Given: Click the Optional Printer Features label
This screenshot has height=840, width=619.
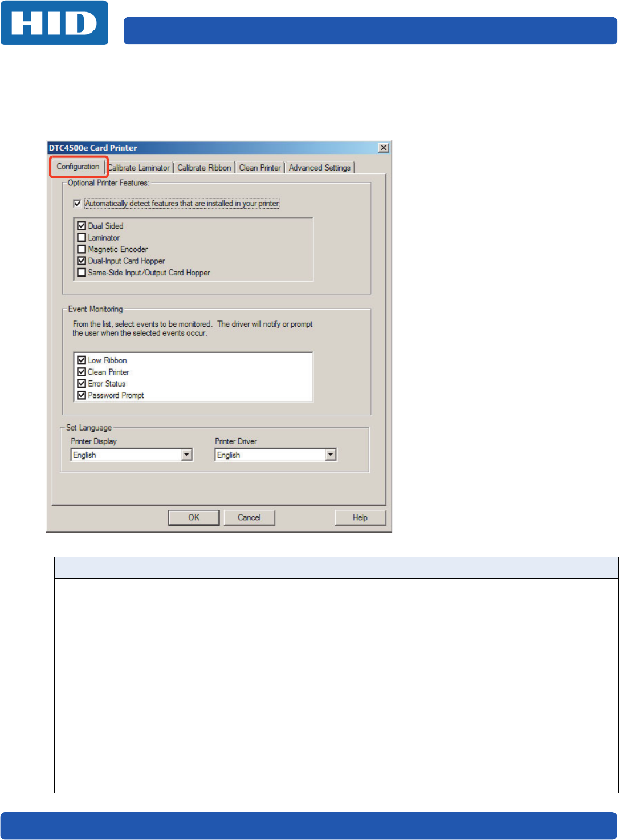Looking at the screenshot, I should point(108,183).
